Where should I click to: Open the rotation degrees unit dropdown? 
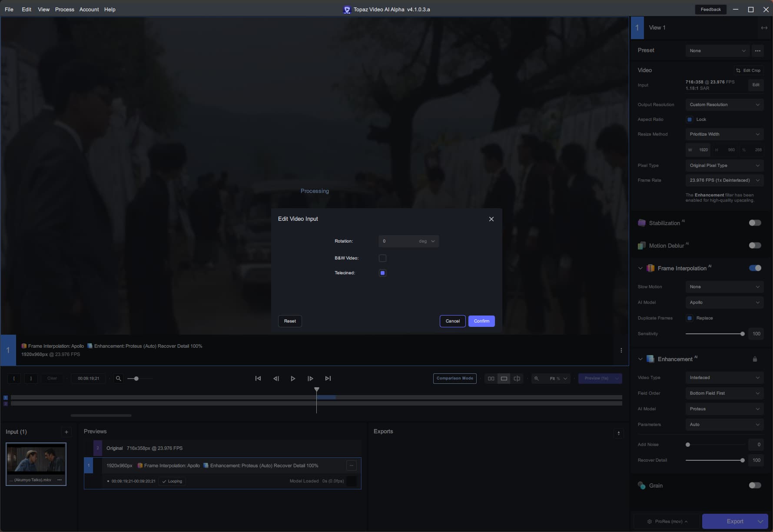click(428, 241)
